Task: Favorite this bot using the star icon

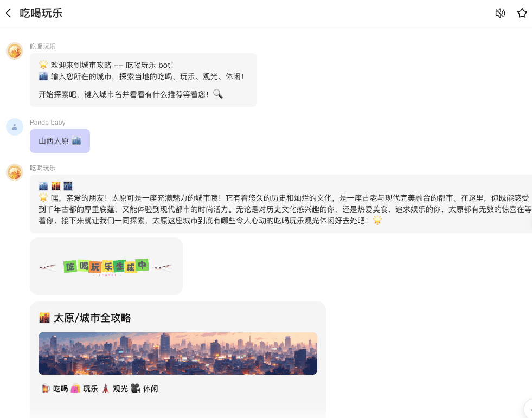Action: click(x=522, y=13)
